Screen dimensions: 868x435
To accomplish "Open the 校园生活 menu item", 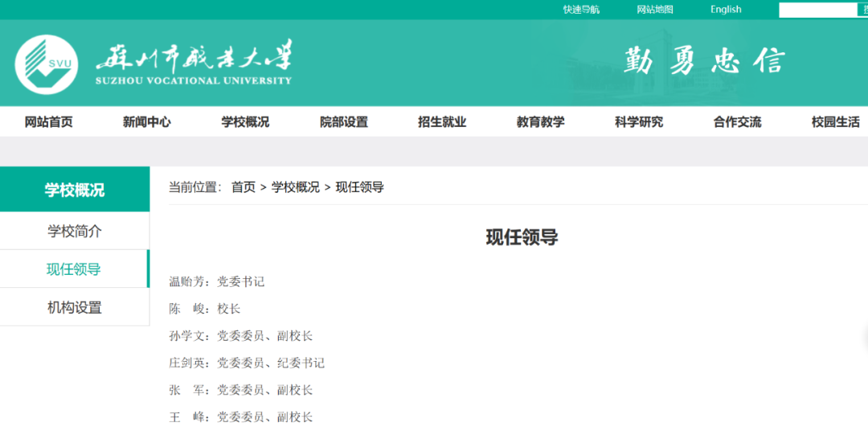I will (835, 122).
